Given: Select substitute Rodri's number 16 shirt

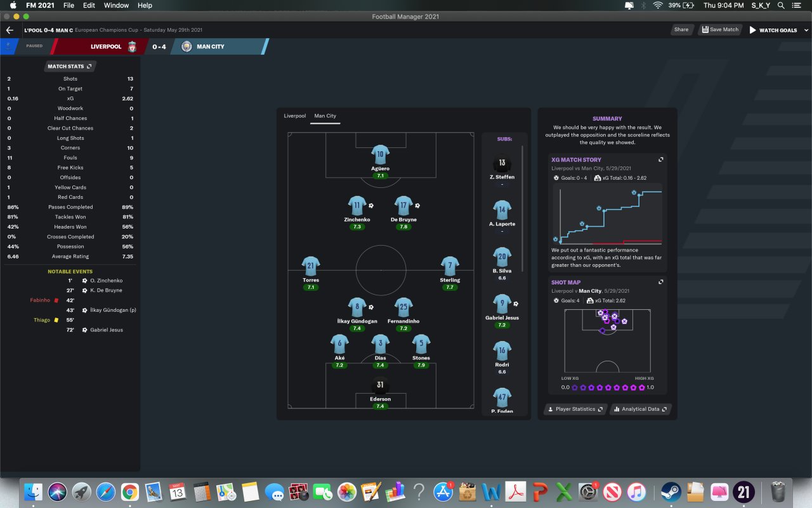Looking at the screenshot, I should pos(502,351).
